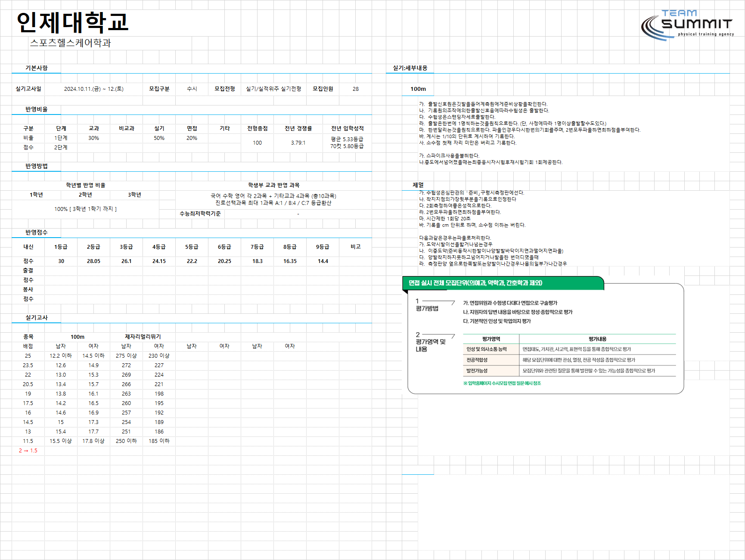Select the 수시 cell
Screen dimensions: 745x560
(192, 89)
